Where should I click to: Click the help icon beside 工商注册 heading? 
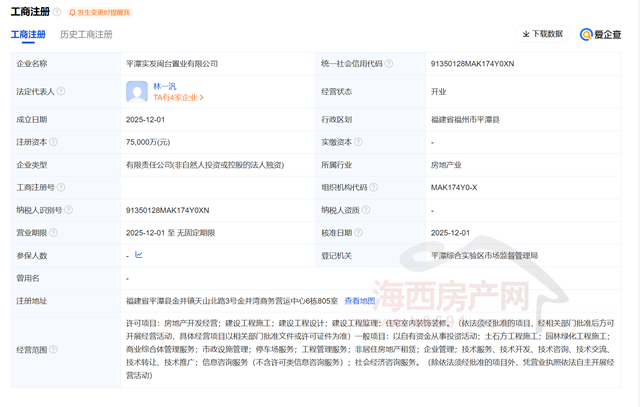point(57,11)
